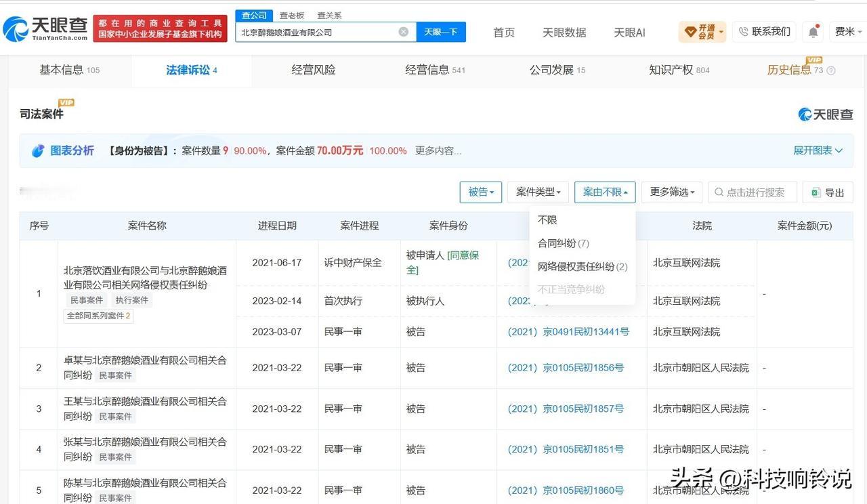Viewport: 867px width, 504px height.
Task: Click the 天眼一下 search button
Action: [x=441, y=32]
